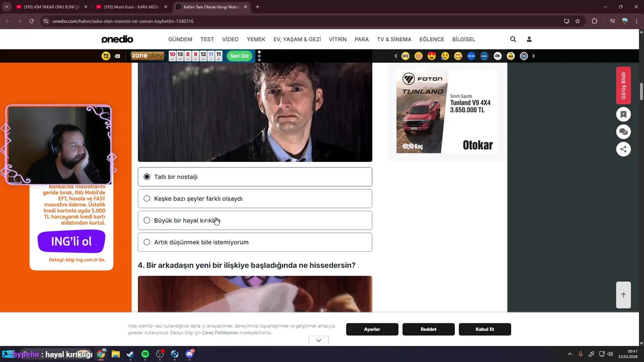This screenshot has width=644, height=362.
Task: Open comments bubble icon
Action: pos(623,132)
